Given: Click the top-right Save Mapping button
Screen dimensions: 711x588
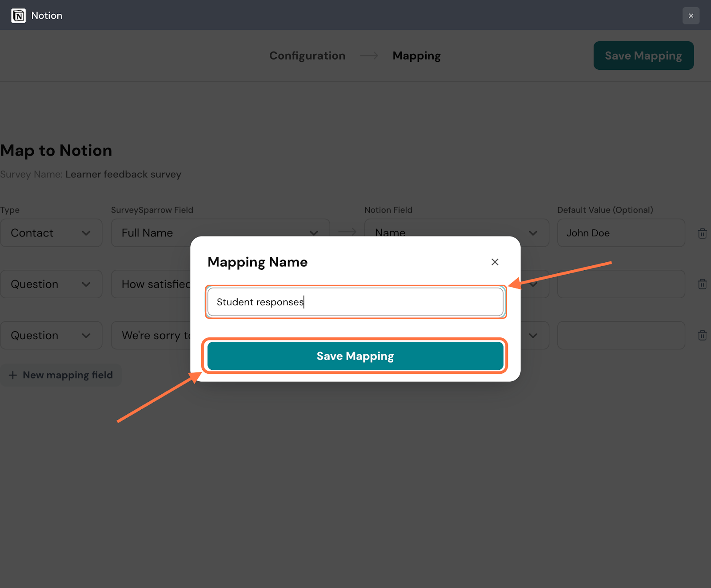Looking at the screenshot, I should tap(643, 56).
